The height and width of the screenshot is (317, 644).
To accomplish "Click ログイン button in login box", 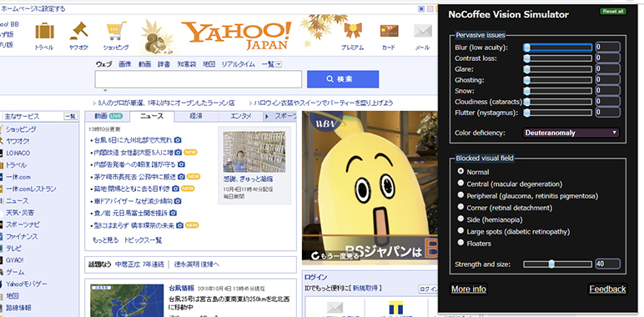I will pyautogui.click(x=428, y=289).
